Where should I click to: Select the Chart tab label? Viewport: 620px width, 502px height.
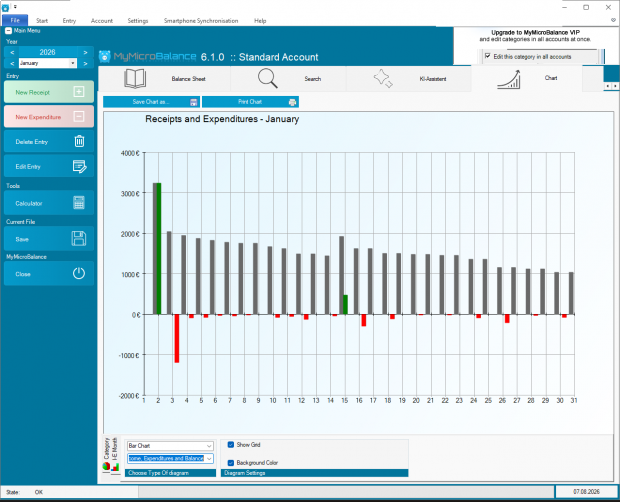(551, 78)
